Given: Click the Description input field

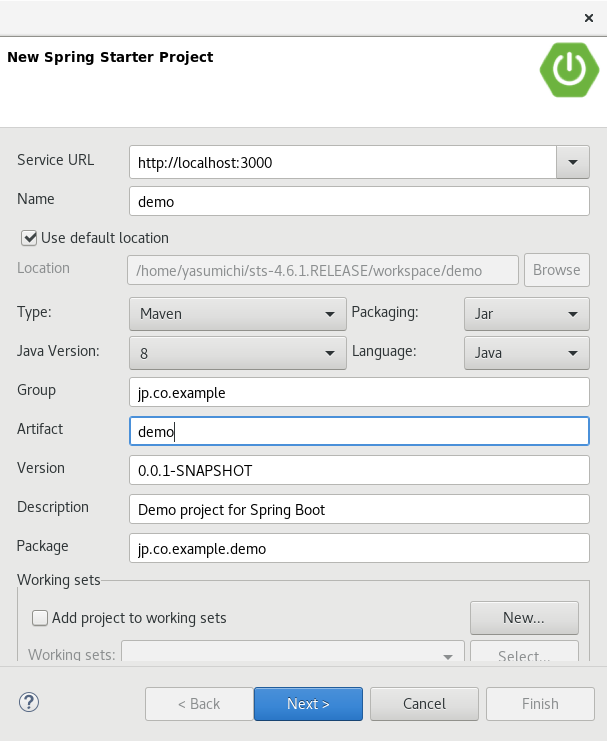Looking at the screenshot, I should (x=359, y=509).
